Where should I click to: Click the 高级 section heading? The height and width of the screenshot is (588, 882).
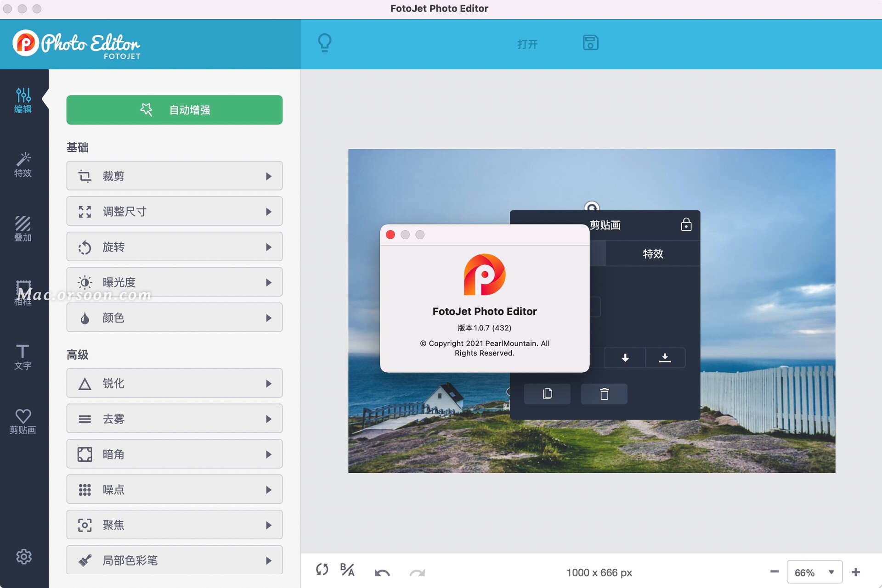coord(77,354)
